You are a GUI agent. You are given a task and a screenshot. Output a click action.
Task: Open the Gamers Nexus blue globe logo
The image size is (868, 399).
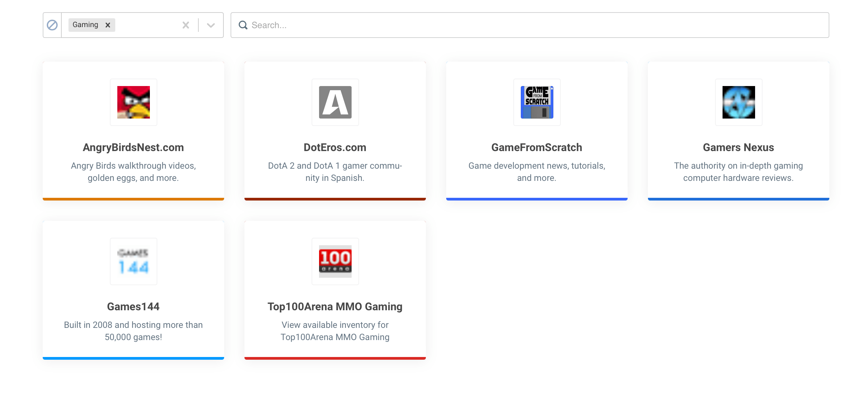pyautogui.click(x=739, y=102)
